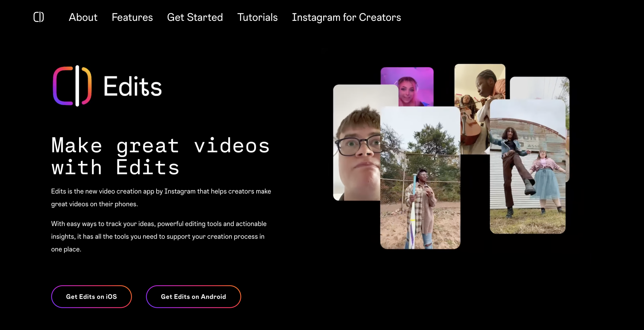Select the pink-haired girl video card
Image resolution: width=644 pixels, height=330 pixels.
[407, 87]
